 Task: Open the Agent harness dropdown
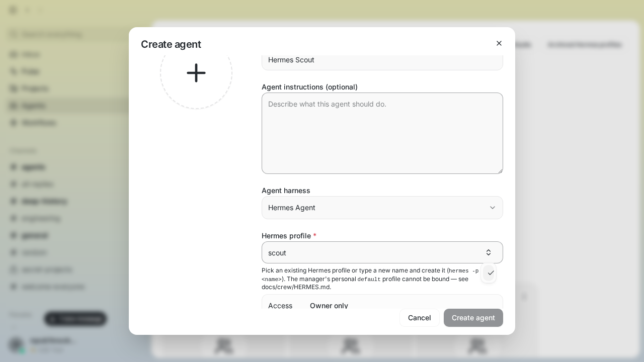(382, 208)
